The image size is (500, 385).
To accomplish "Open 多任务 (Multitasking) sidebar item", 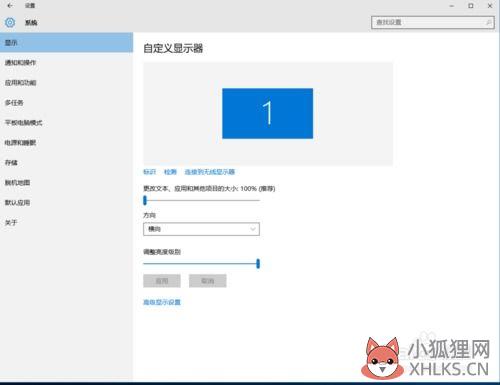I will [x=66, y=103].
